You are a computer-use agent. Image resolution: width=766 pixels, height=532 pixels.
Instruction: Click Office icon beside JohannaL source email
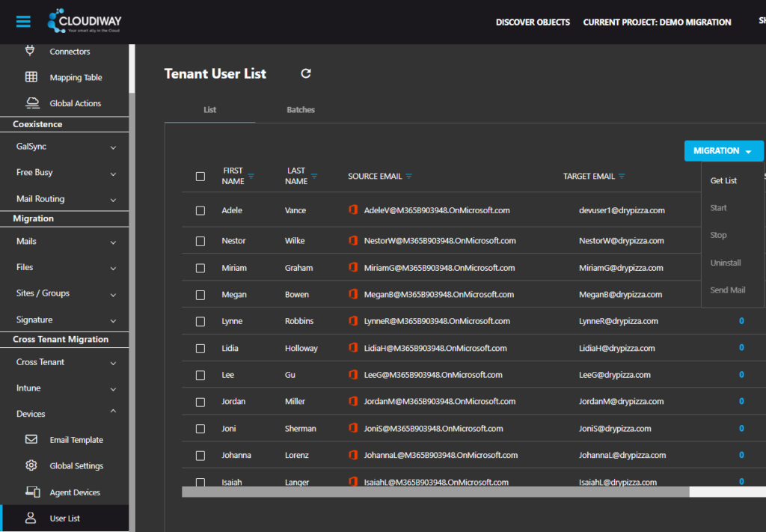[x=353, y=454]
